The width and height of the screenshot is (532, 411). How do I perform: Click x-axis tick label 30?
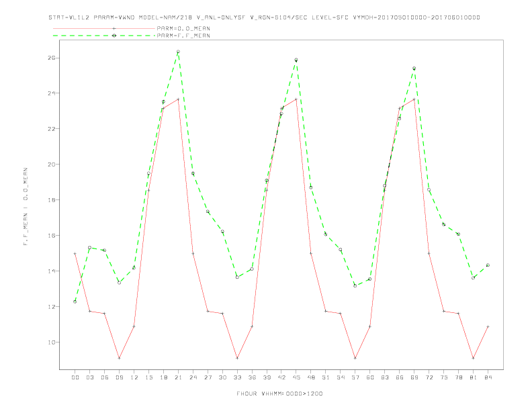(x=222, y=377)
